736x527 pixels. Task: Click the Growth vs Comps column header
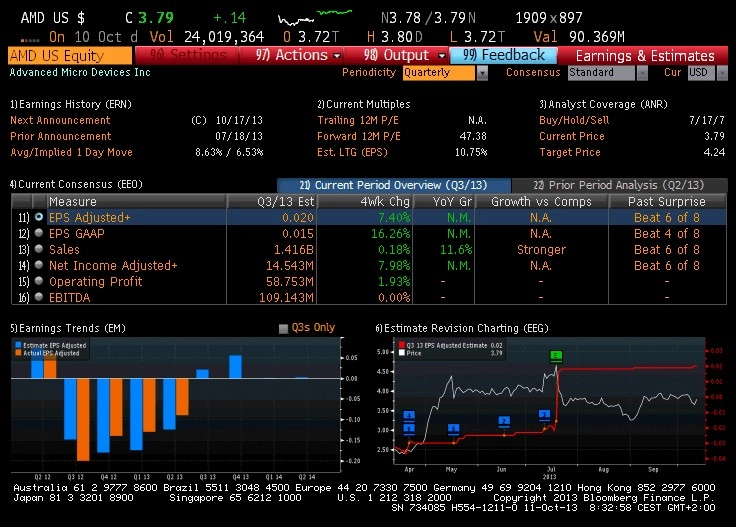(541, 201)
